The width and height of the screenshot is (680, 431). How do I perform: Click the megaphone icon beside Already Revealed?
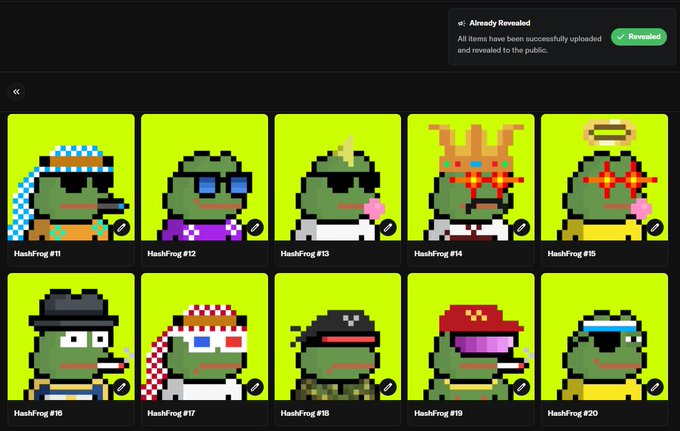[461, 23]
